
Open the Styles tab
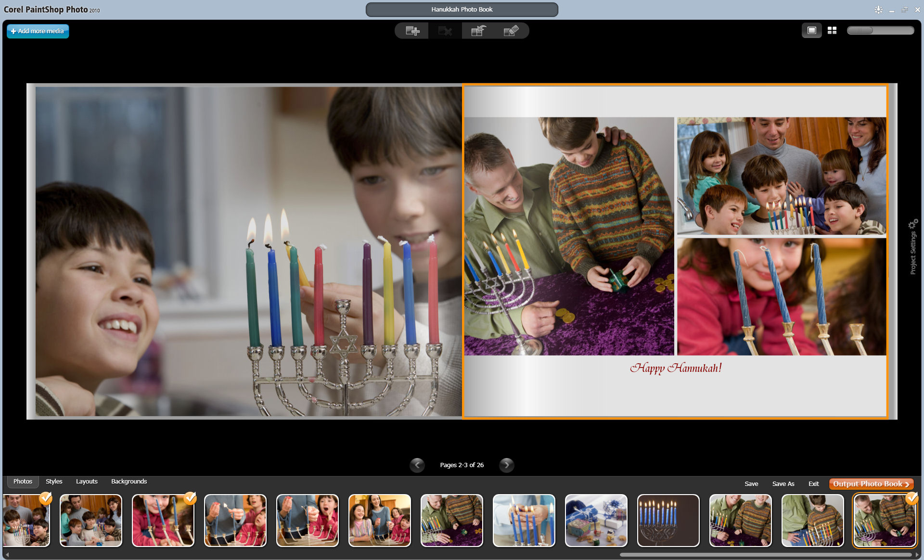coord(54,482)
